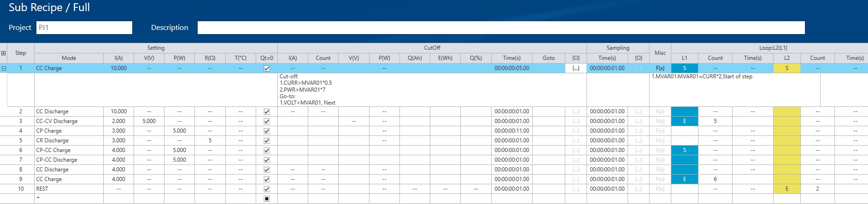868x205 pixels.
Task: Open the cutoff {...} editor for step 7
Action: pos(575,160)
